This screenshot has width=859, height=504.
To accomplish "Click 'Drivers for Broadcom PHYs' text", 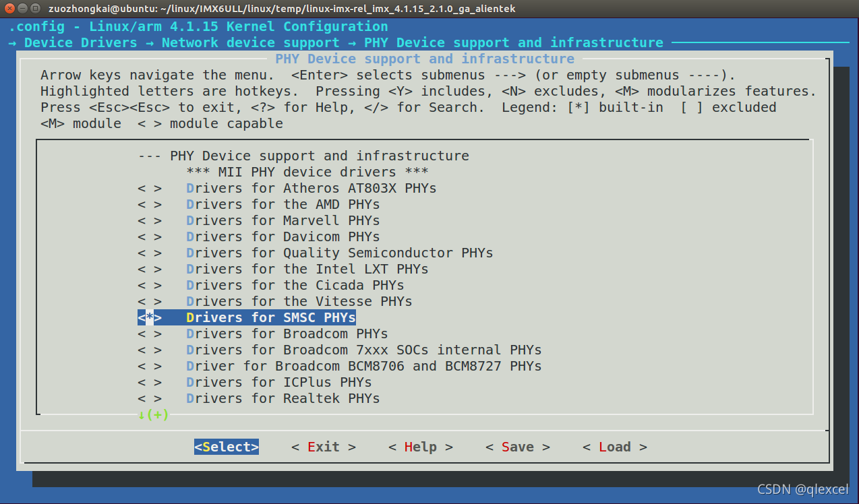I will [287, 334].
